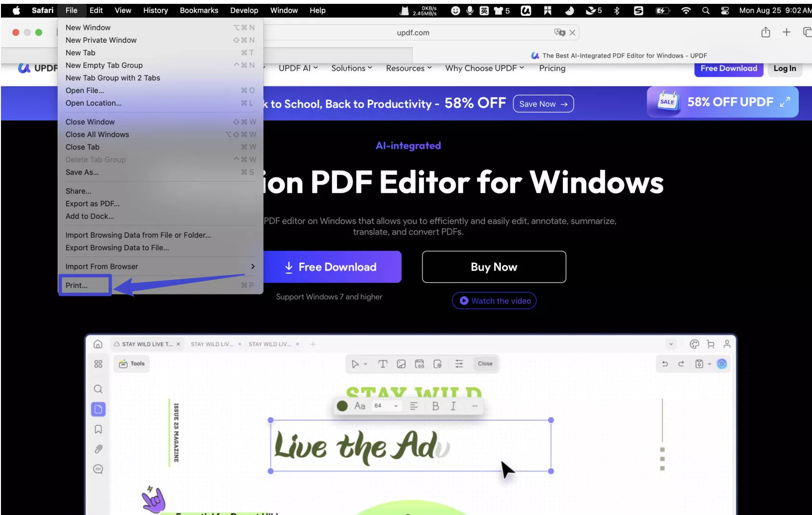Click the bookmark icon in UPDF sidebar
The image size is (812, 515).
(98, 429)
